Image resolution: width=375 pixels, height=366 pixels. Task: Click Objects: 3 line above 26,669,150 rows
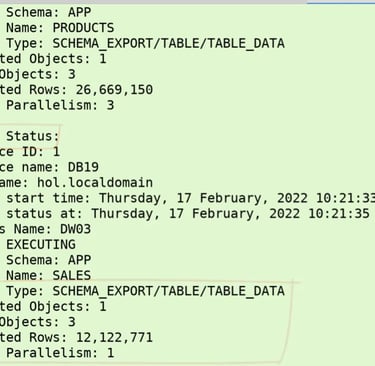tap(38, 74)
